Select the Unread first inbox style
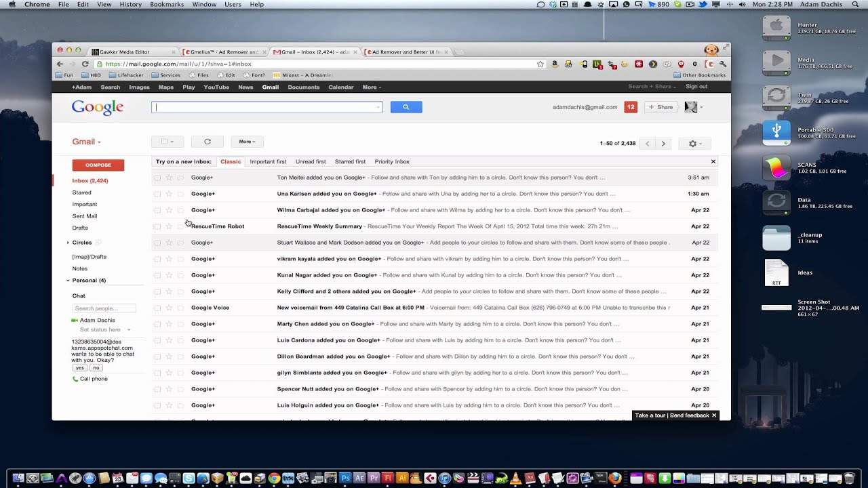The height and width of the screenshot is (488, 868). coord(311,162)
